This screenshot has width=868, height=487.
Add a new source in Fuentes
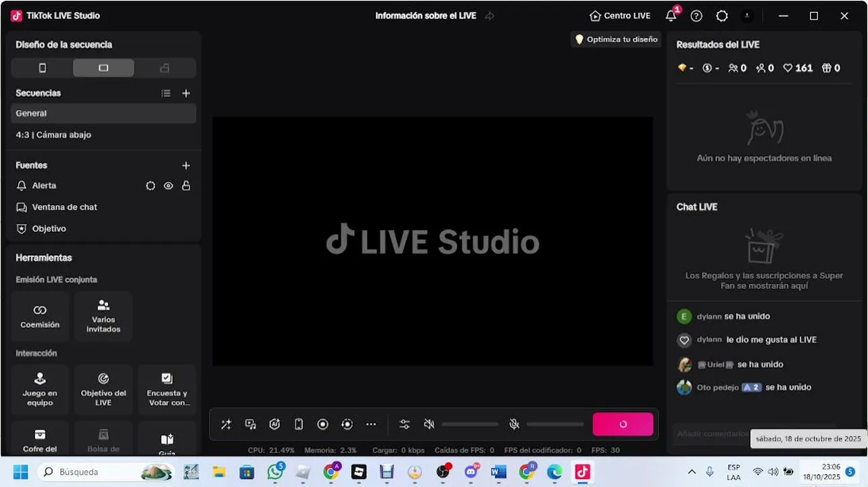[186, 165]
